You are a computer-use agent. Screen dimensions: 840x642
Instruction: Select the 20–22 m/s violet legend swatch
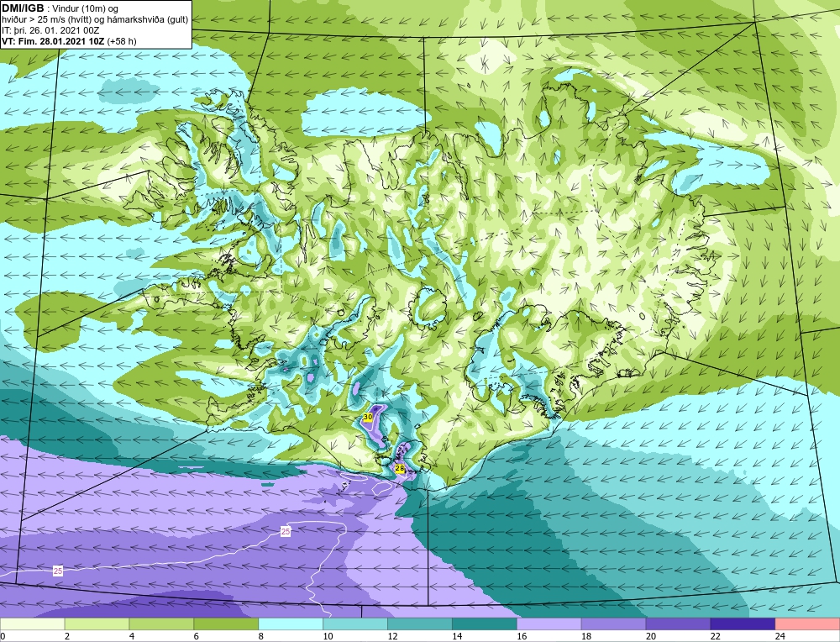click(678, 624)
